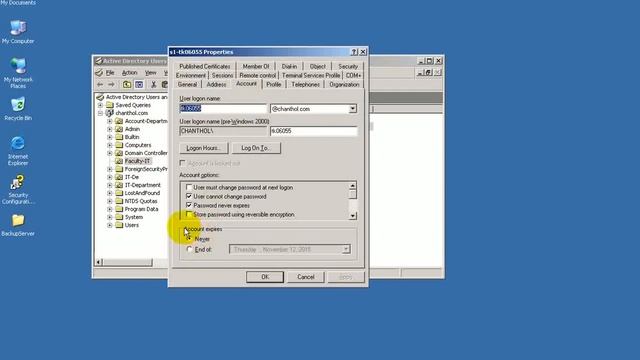The width and height of the screenshot is (640, 360).
Task: Open End of date picker dropdown
Action: coord(346,249)
